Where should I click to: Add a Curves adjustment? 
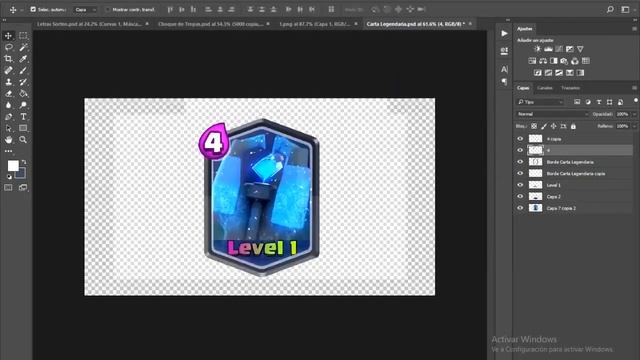click(559, 49)
